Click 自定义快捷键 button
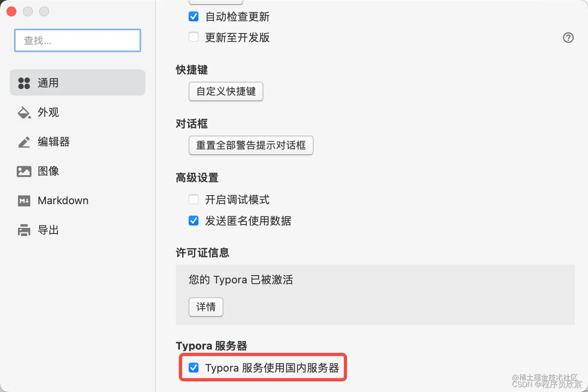The height and width of the screenshot is (392, 588). 225,91
